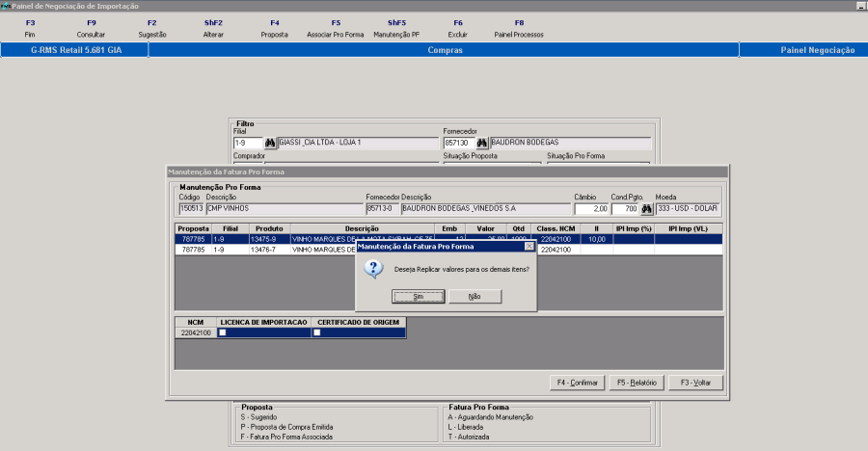Minimize the Painel de Negociação window
This screenshot has height=451, width=868.
point(861,6)
